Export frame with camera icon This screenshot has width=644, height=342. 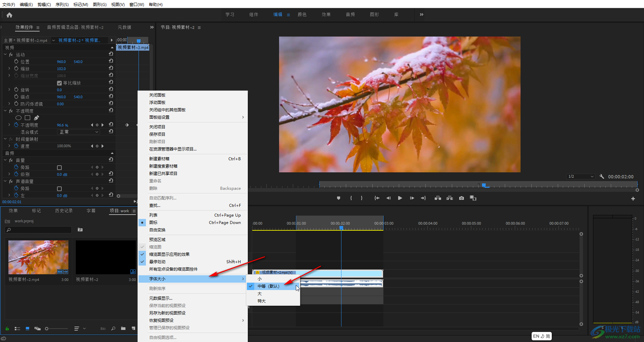(x=462, y=198)
